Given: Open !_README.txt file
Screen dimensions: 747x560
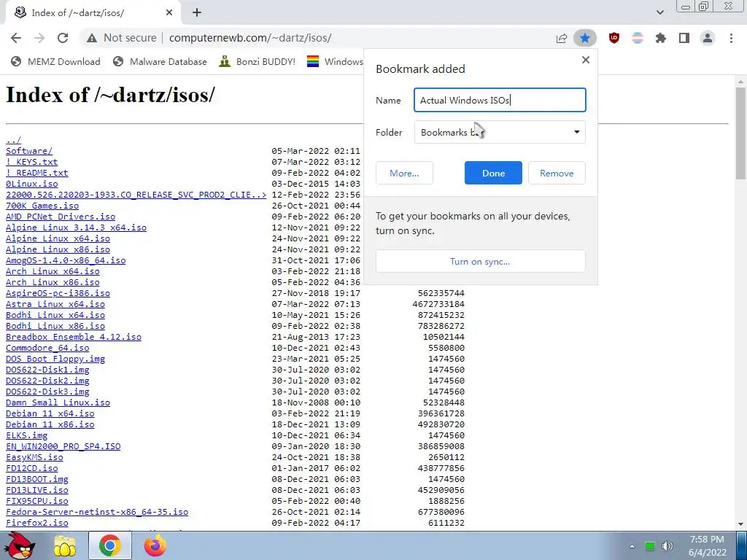Looking at the screenshot, I should (36, 173).
